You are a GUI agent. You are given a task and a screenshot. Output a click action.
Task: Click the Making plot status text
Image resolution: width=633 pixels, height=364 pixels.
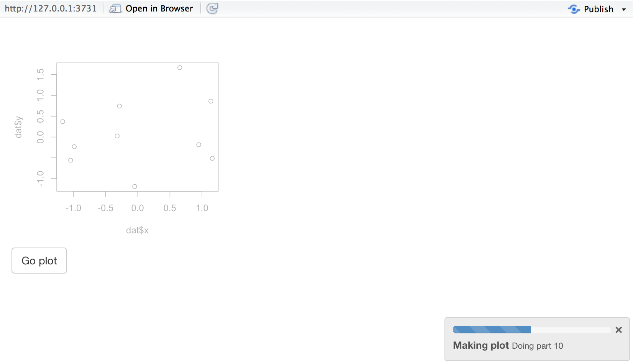[x=480, y=345]
